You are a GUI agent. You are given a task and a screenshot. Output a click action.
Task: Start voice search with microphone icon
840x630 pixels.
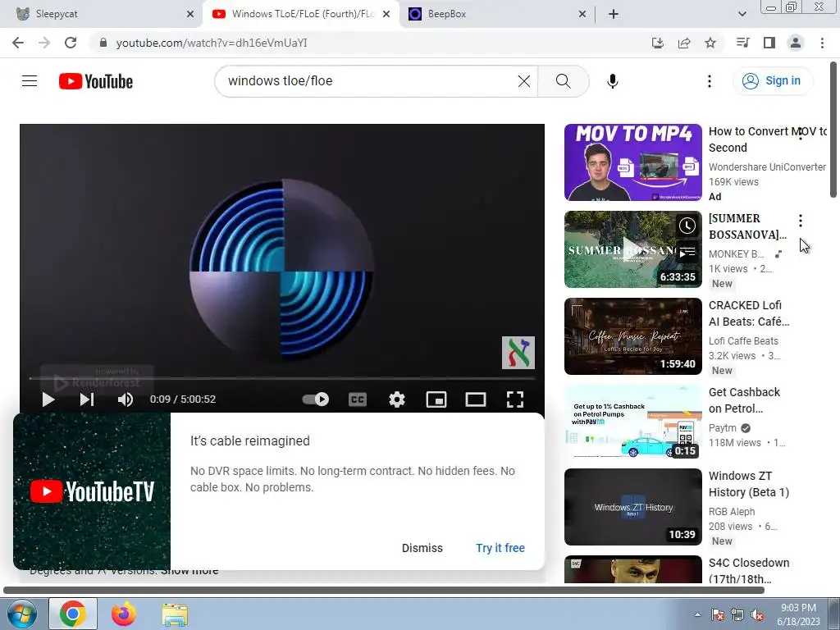(x=612, y=81)
